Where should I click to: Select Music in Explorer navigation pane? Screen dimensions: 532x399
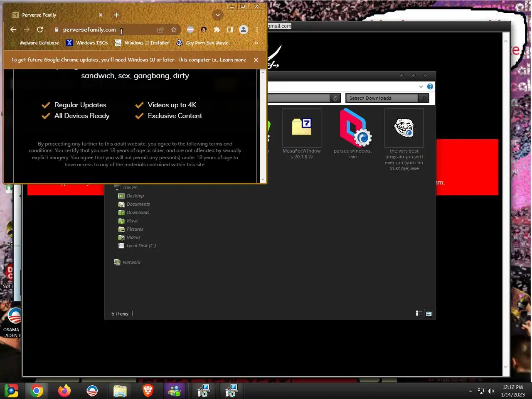coord(128,221)
